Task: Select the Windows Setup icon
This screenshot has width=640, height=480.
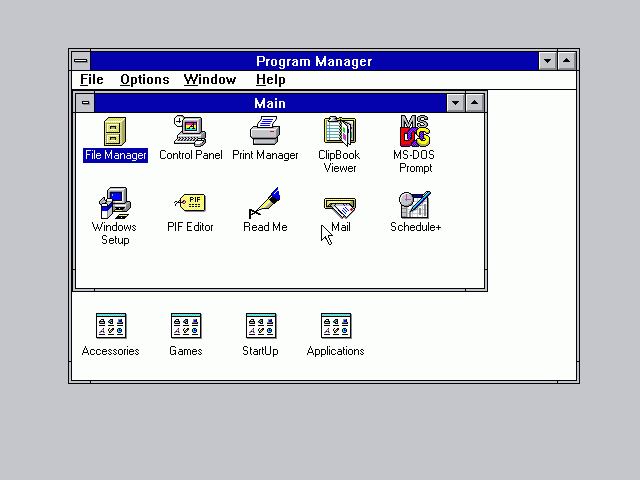Action: 115,203
